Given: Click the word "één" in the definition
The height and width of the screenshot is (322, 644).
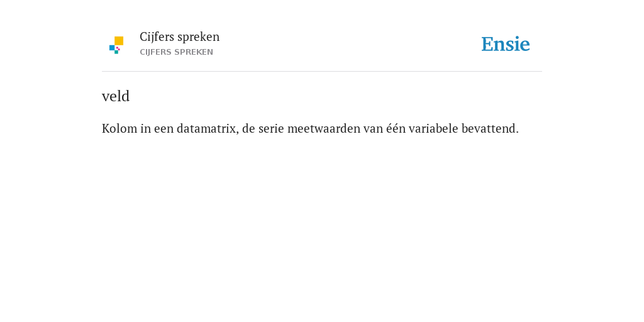Looking at the screenshot, I should point(396,128).
